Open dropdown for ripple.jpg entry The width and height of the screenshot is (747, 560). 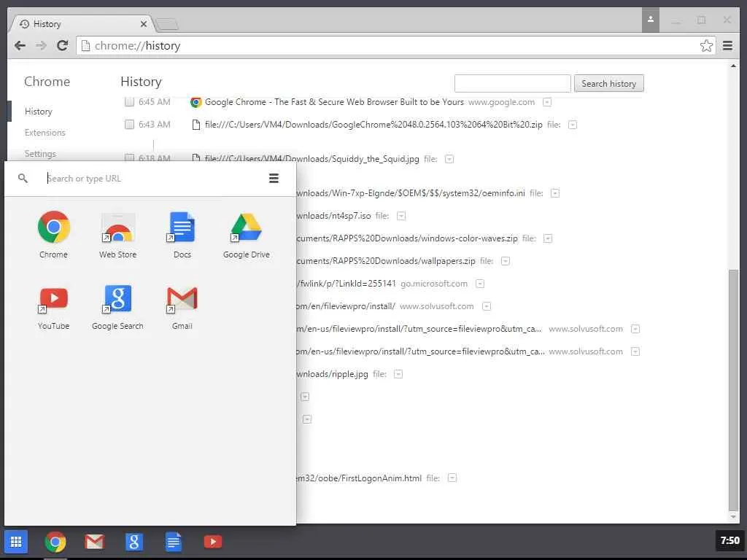398,374
